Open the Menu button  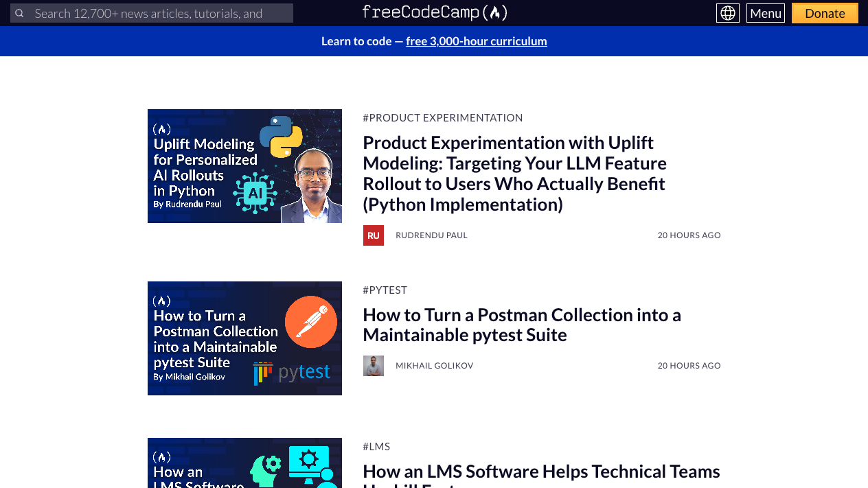766,13
